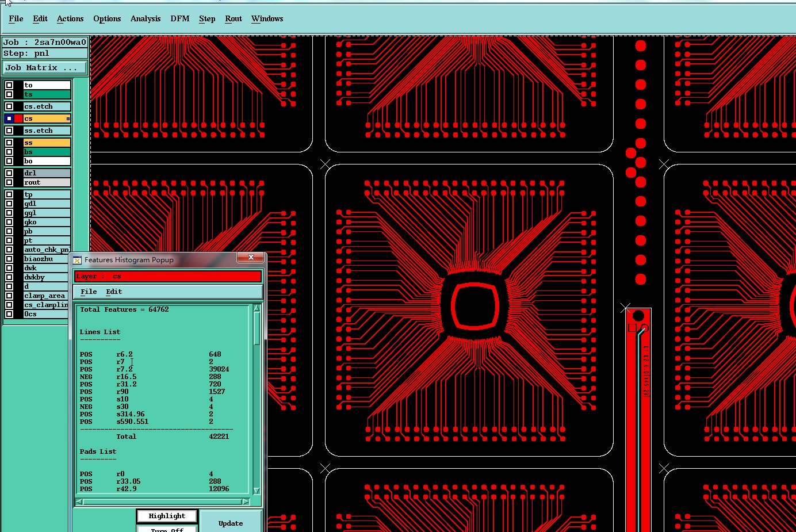The image size is (796, 532).
Task: Click the s314.96 histogram row
Action: click(147, 414)
